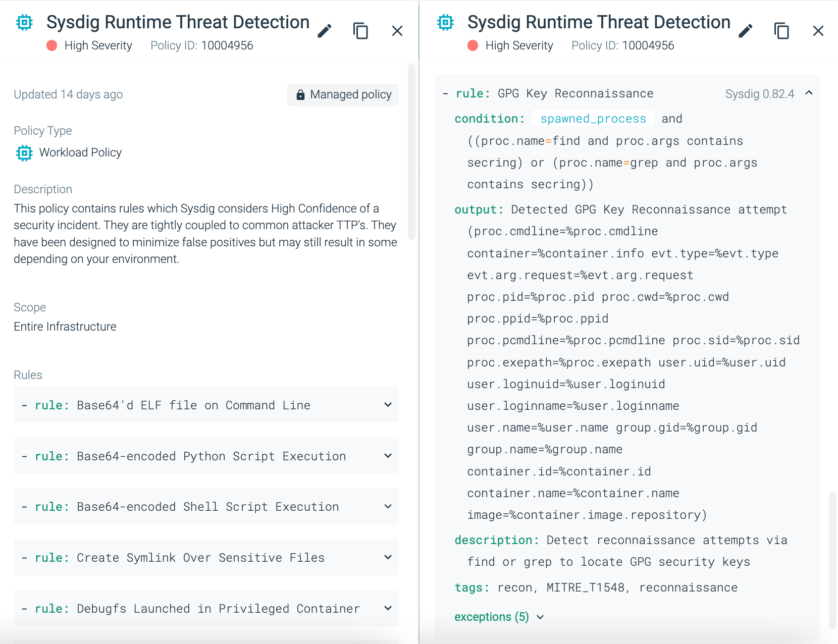Click the Workload Policy chip icon

click(24, 152)
